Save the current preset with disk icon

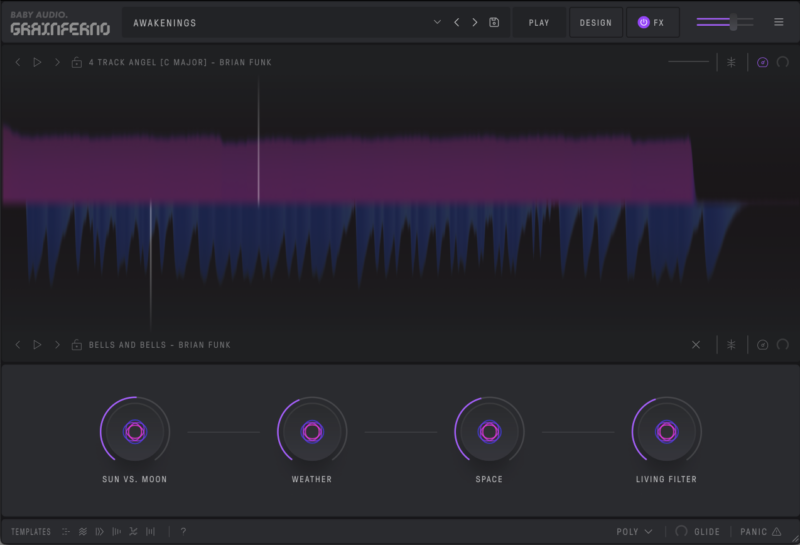494,22
